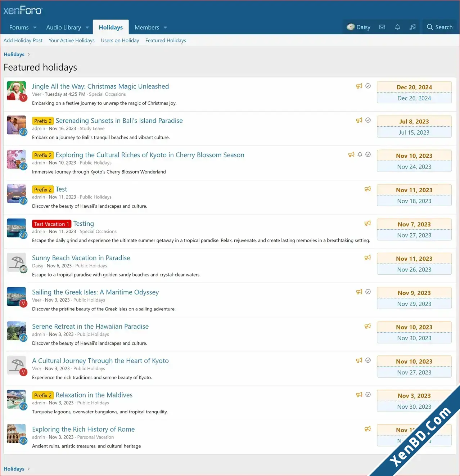The height and width of the screenshot is (476, 460).
Task: Click megaphone icon on Sunny Beach Vacation row
Action: [x=367, y=257]
